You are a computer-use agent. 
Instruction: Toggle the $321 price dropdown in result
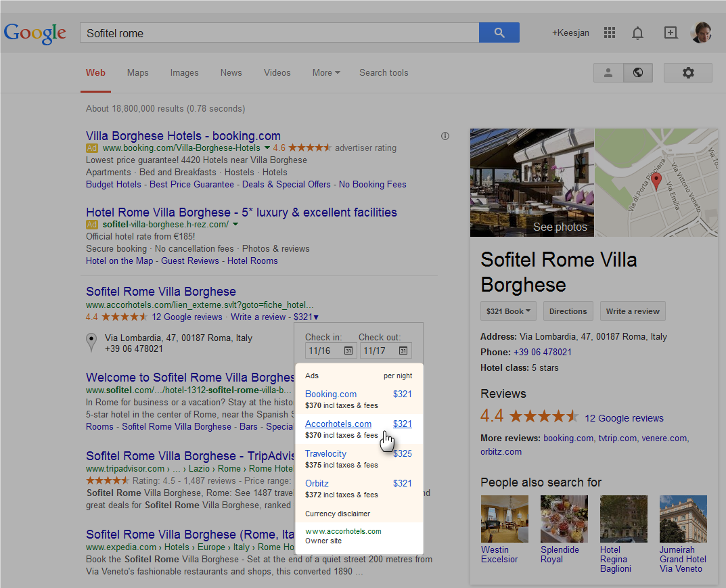(x=306, y=317)
